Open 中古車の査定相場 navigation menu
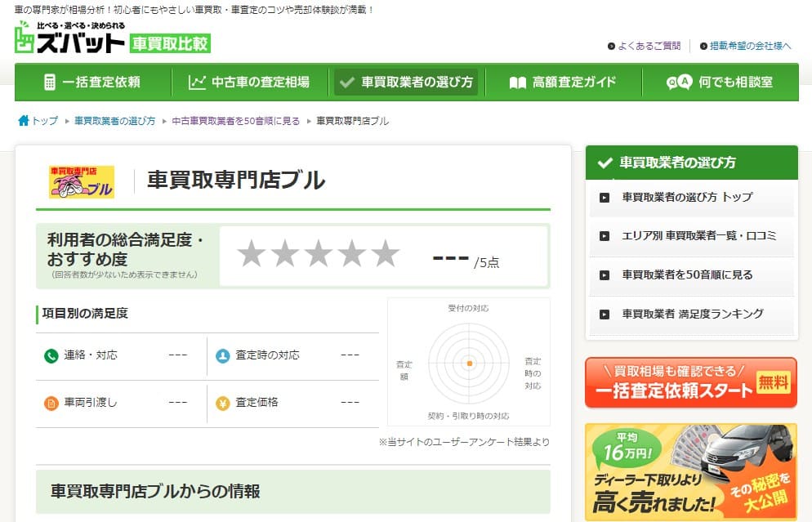The image size is (812, 522). click(x=248, y=82)
